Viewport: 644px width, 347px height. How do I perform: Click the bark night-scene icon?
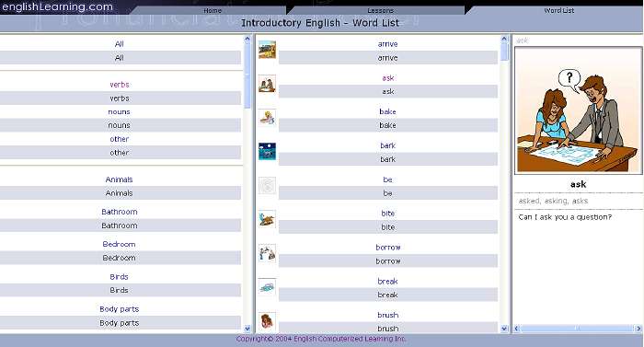[x=267, y=151]
